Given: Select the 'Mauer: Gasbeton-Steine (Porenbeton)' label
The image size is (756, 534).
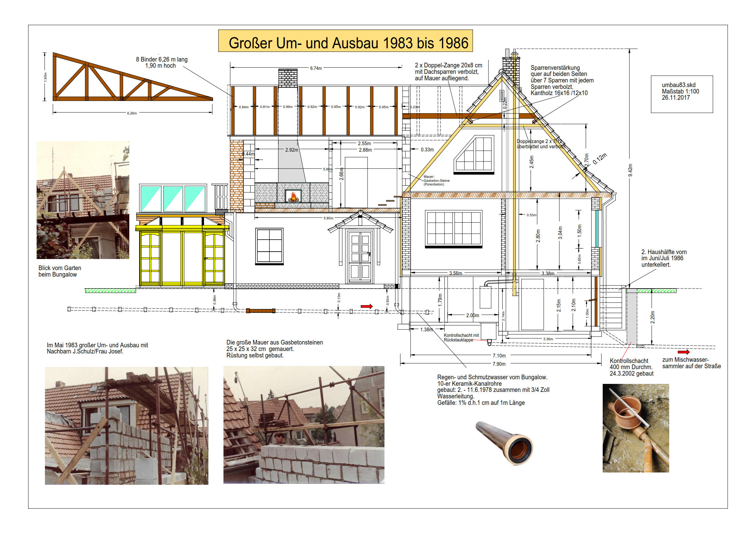Looking at the screenshot, I should (436, 181).
